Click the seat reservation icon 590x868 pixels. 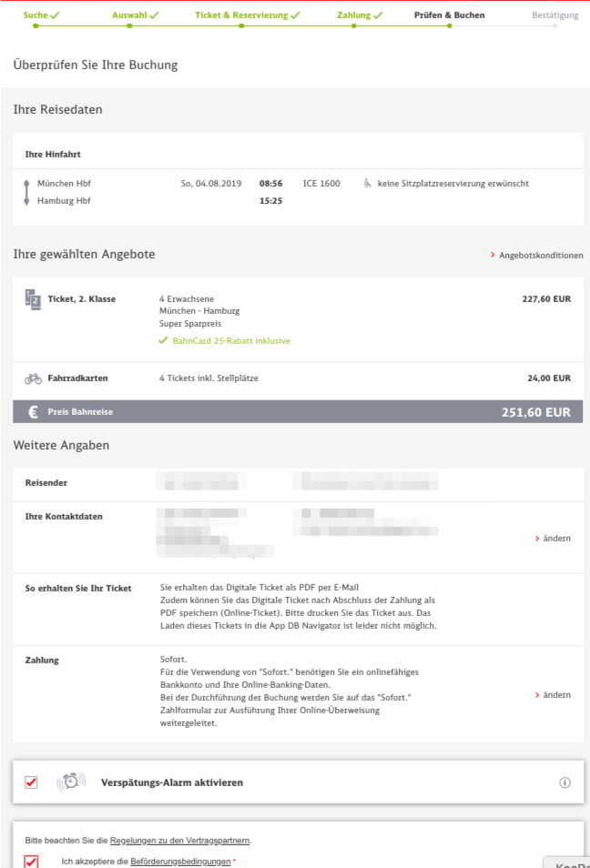(367, 184)
